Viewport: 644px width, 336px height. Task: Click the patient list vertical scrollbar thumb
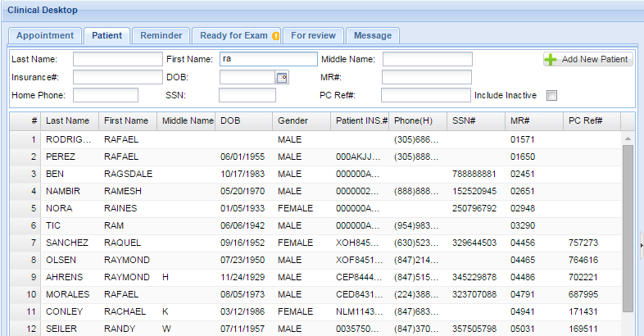[x=628, y=229]
